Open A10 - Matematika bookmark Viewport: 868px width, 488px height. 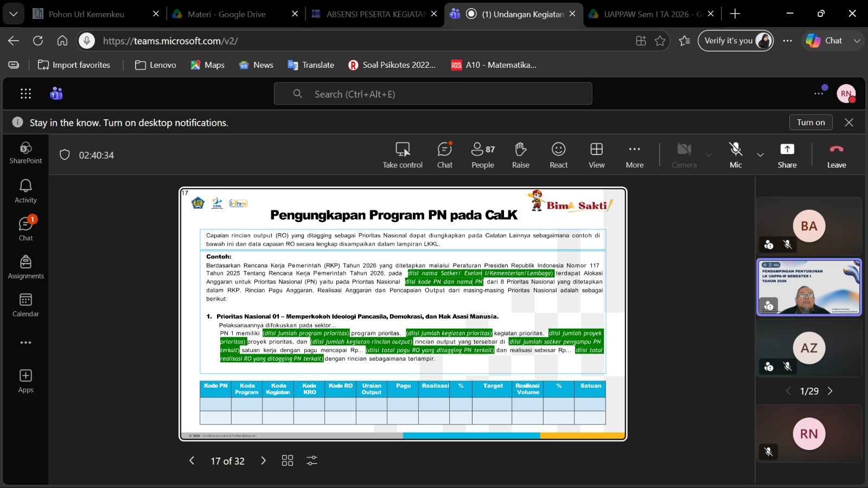tap(494, 65)
